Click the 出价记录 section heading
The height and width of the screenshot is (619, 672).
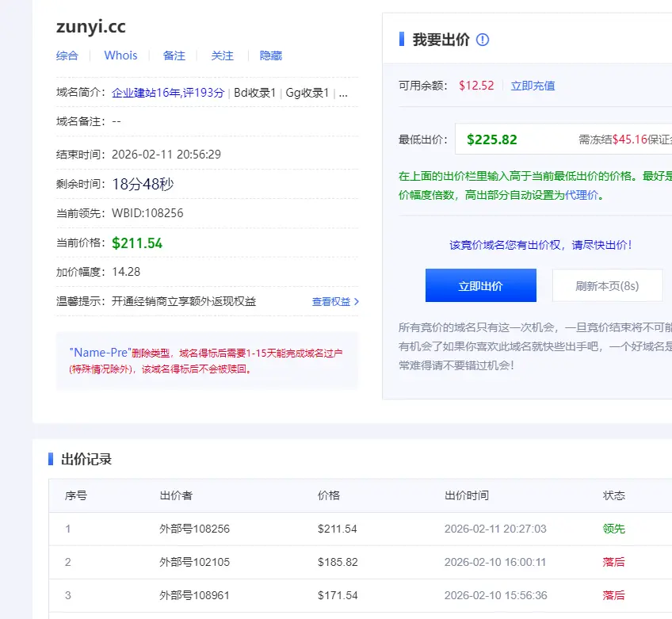coord(86,459)
